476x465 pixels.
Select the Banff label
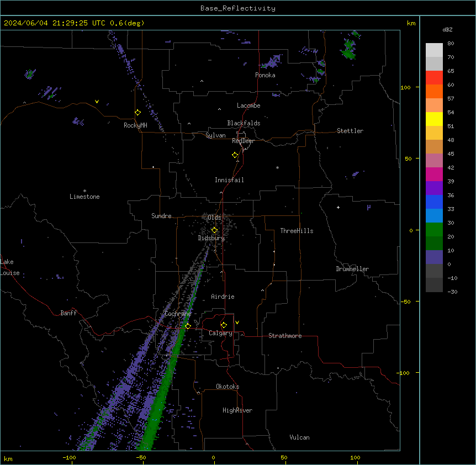coord(68,313)
